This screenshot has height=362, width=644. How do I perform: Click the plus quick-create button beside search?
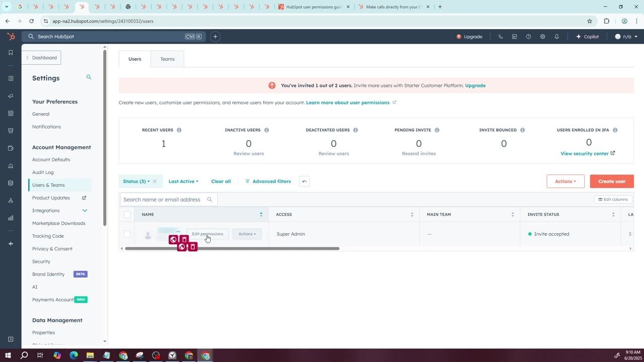click(215, 37)
